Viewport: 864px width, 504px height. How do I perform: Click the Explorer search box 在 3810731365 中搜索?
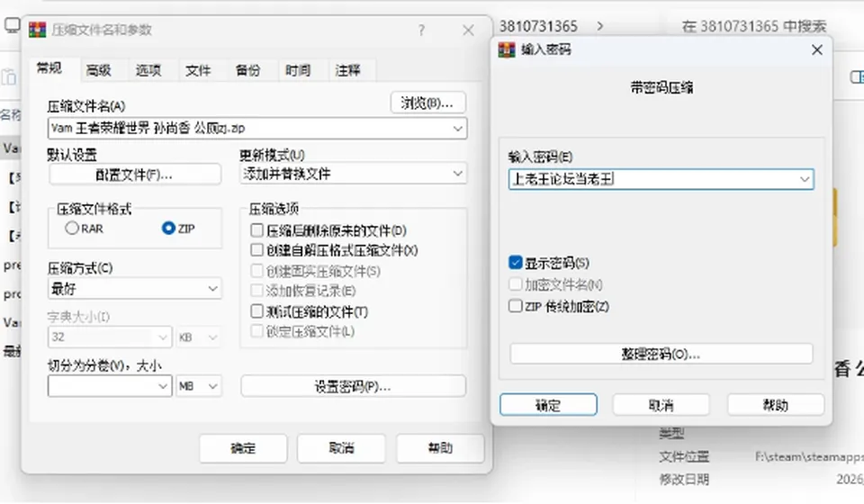(754, 26)
